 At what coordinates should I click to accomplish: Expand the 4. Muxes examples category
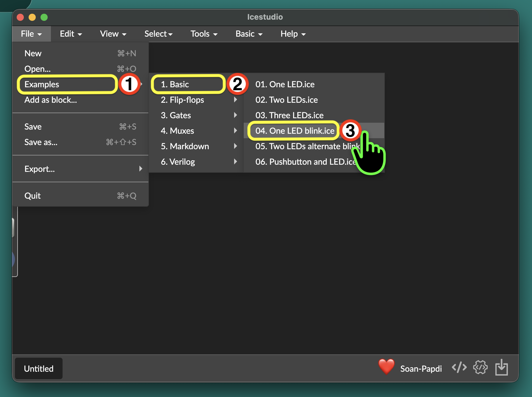pos(196,131)
